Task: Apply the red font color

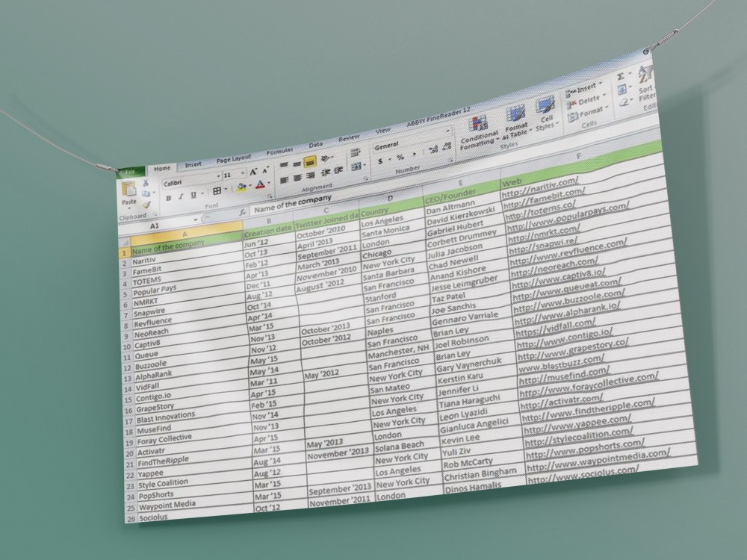Action: click(260, 184)
